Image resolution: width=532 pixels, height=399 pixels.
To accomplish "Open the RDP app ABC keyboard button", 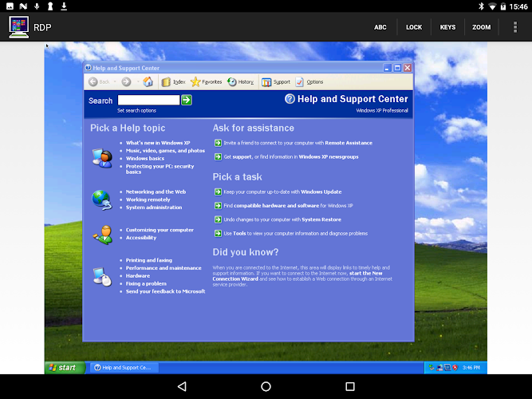I will point(380,27).
